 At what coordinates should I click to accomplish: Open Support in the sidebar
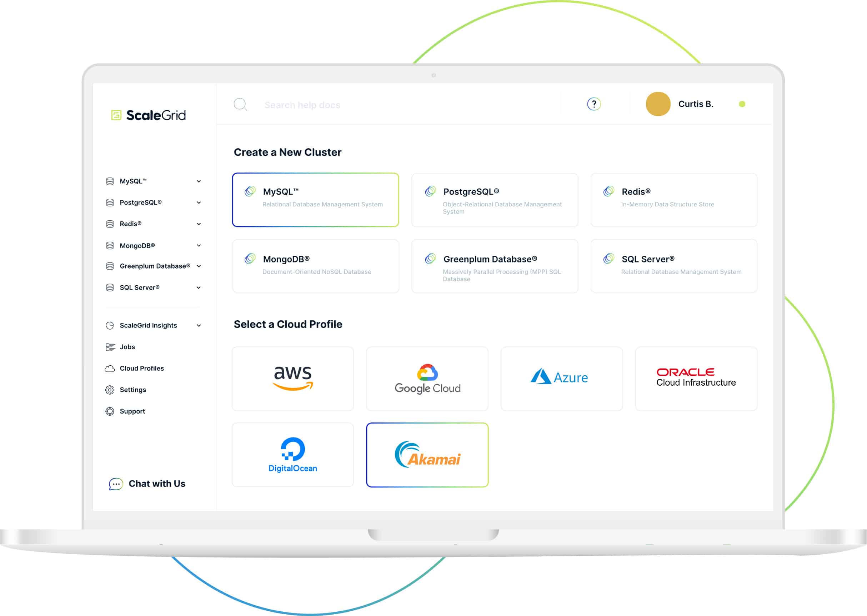(x=132, y=411)
